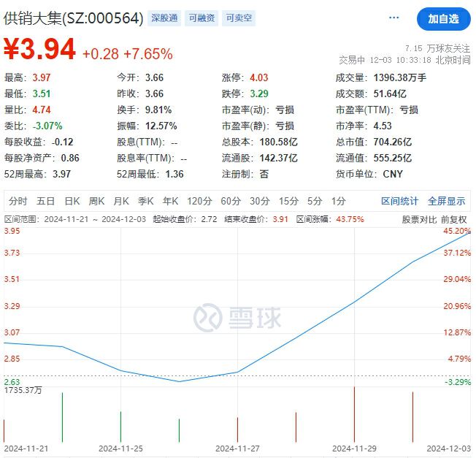The height and width of the screenshot is (458, 476).
Task: Click the 2024-11-27 date label
Action: click(237, 449)
